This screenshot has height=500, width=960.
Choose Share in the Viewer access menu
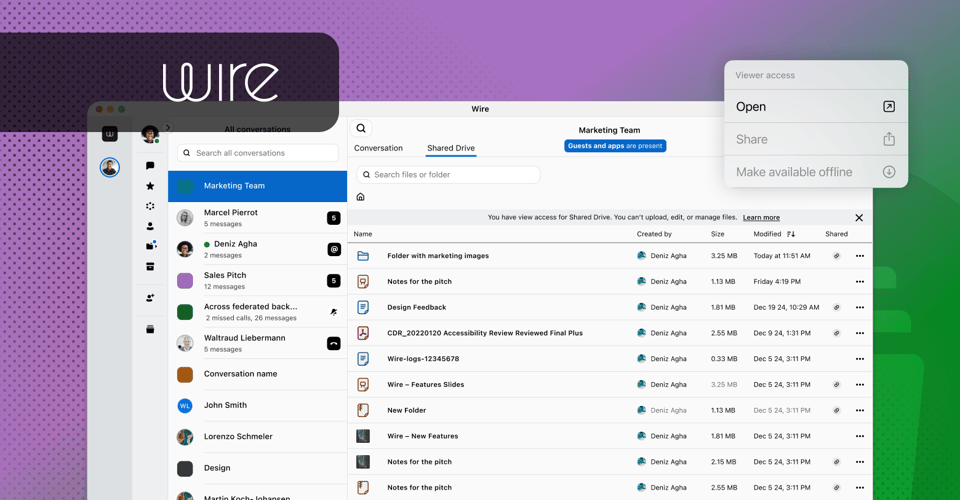(816, 139)
